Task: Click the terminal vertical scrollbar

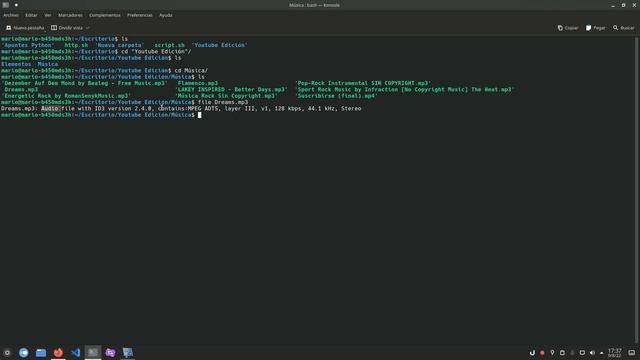Action: coord(636,190)
